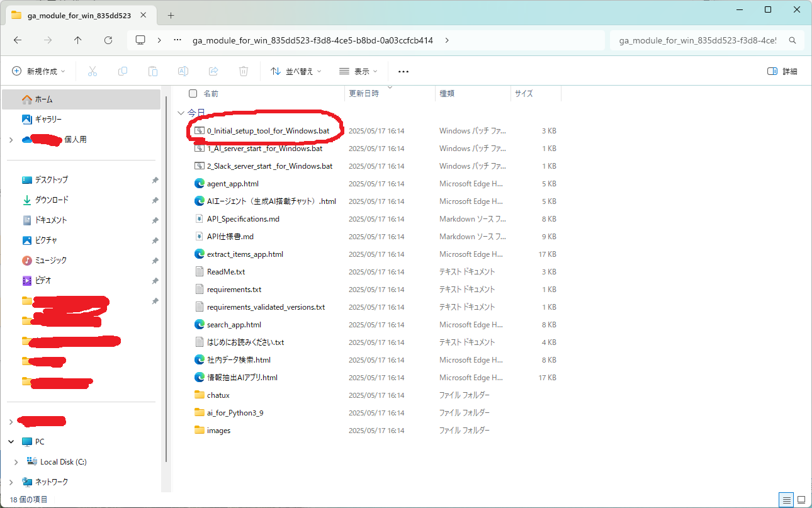The image size is (812, 508).
Task: Click the Rename icon in toolbar
Action: coord(183,71)
